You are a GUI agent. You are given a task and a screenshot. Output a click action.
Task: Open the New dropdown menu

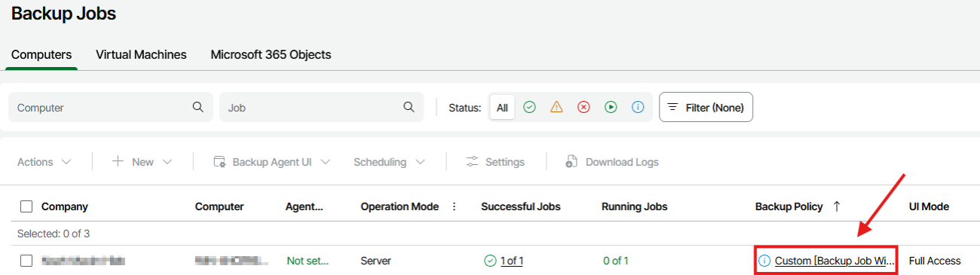(x=142, y=162)
